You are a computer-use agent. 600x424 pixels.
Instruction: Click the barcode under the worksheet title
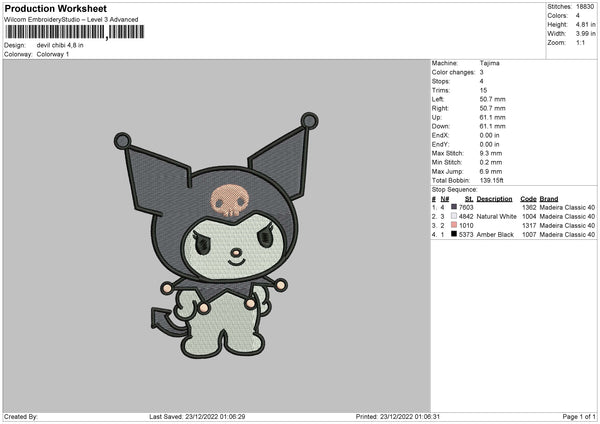[x=75, y=32]
